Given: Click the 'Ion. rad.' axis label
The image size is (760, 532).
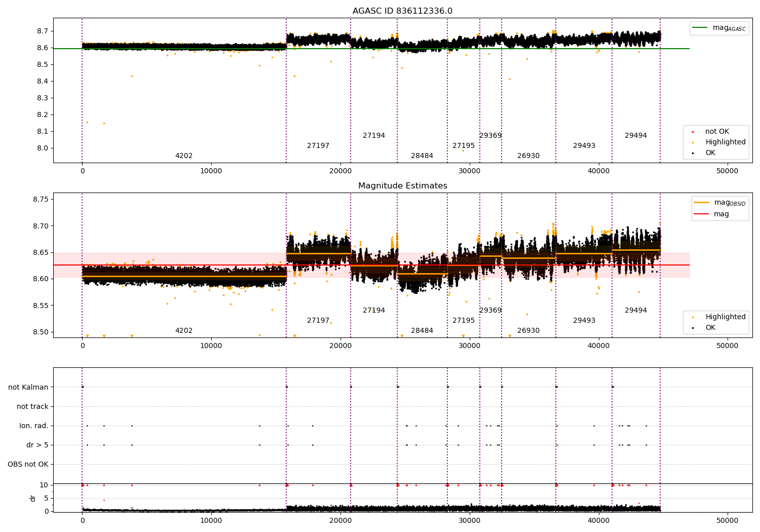Looking at the screenshot, I should point(34,426).
